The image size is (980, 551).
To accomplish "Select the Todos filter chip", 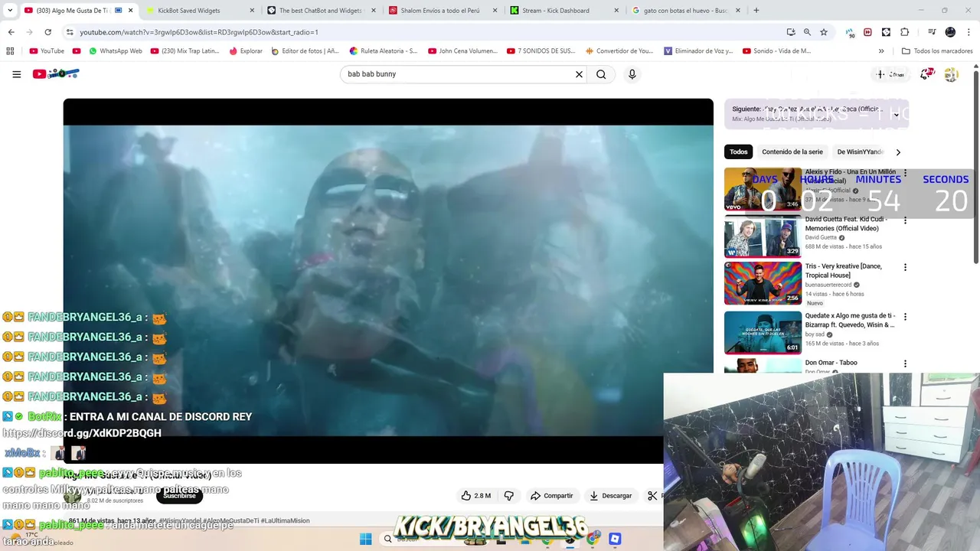I will pos(738,152).
